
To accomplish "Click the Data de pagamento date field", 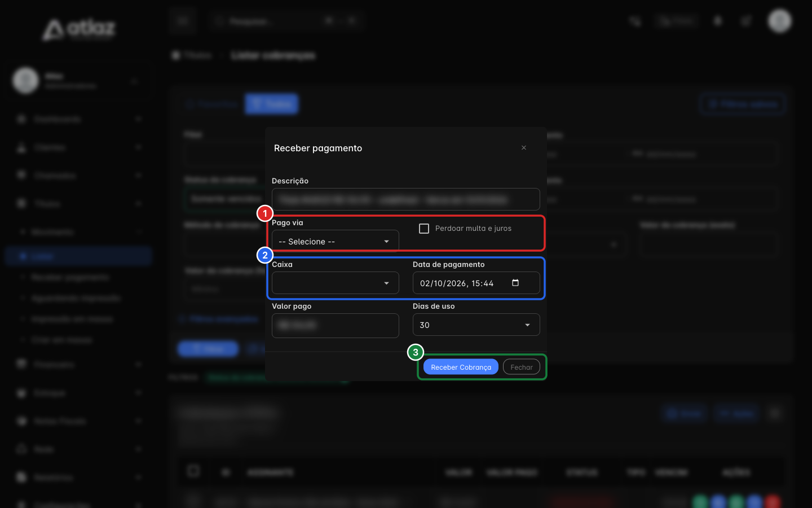I will 476,283.
